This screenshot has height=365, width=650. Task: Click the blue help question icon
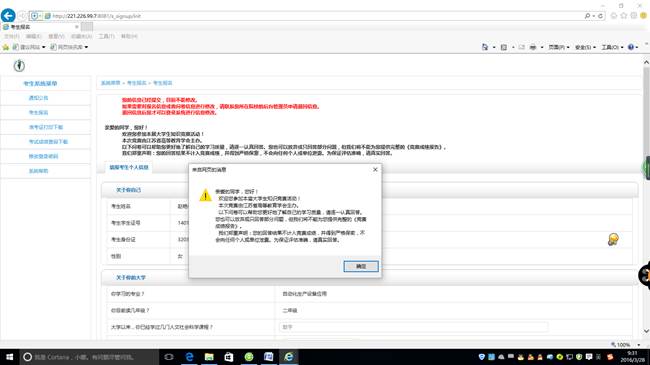pos(631,47)
